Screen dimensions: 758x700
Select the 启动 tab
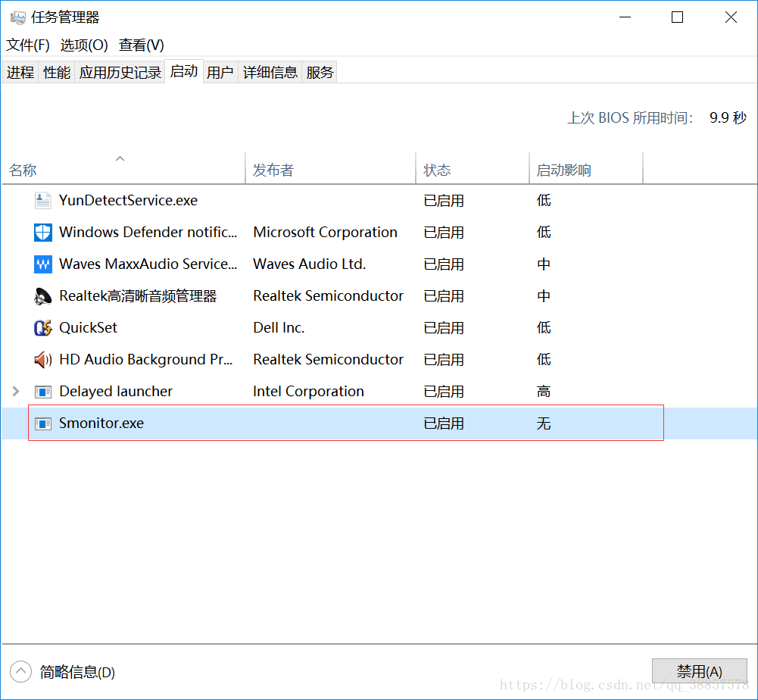point(184,72)
